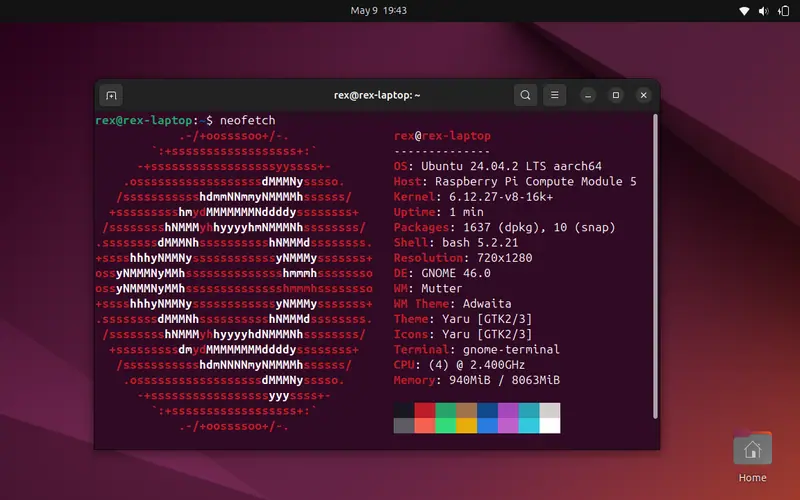
Task: Click the Theme: Yaru [GTK2/3] line
Action: [x=463, y=319]
